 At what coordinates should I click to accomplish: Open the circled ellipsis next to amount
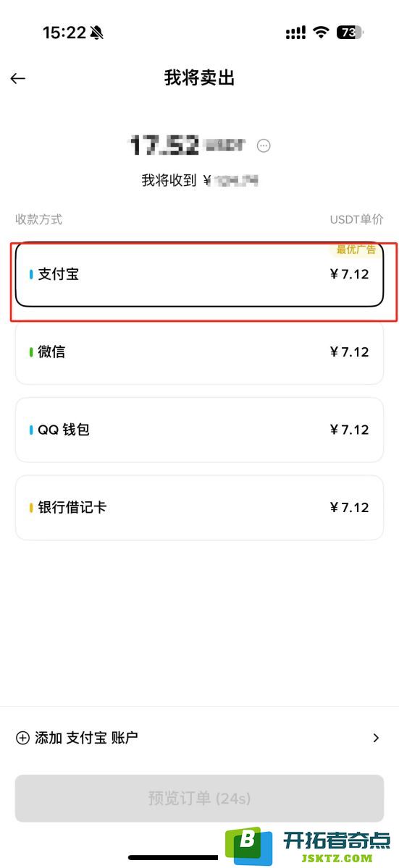(x=264, y=145)
